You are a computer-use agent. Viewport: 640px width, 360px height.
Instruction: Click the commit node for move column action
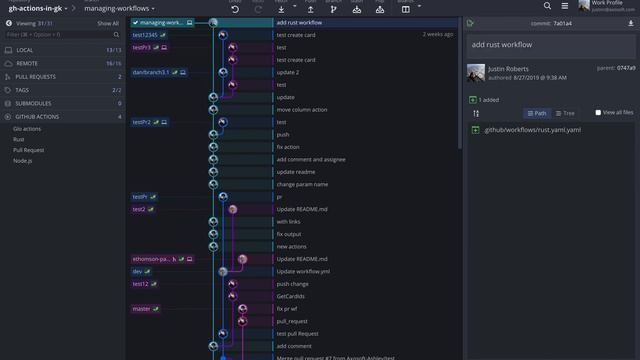coord(213,109)
